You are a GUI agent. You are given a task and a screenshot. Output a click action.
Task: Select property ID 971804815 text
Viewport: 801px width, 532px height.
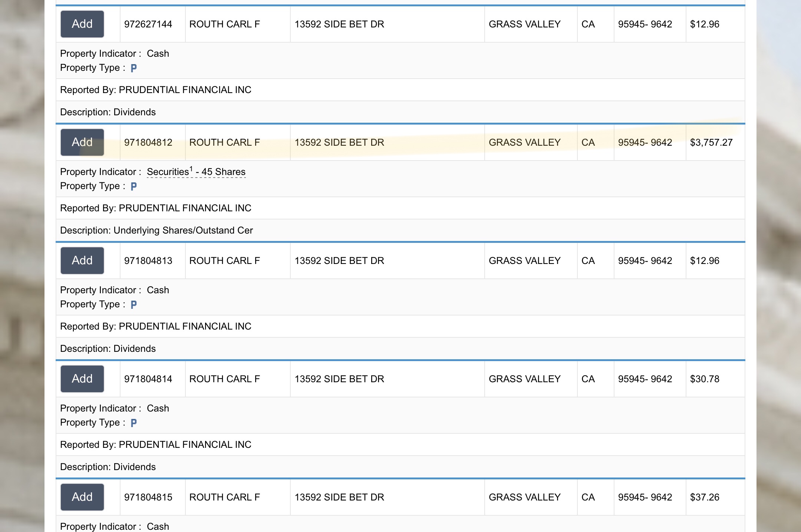148,497
